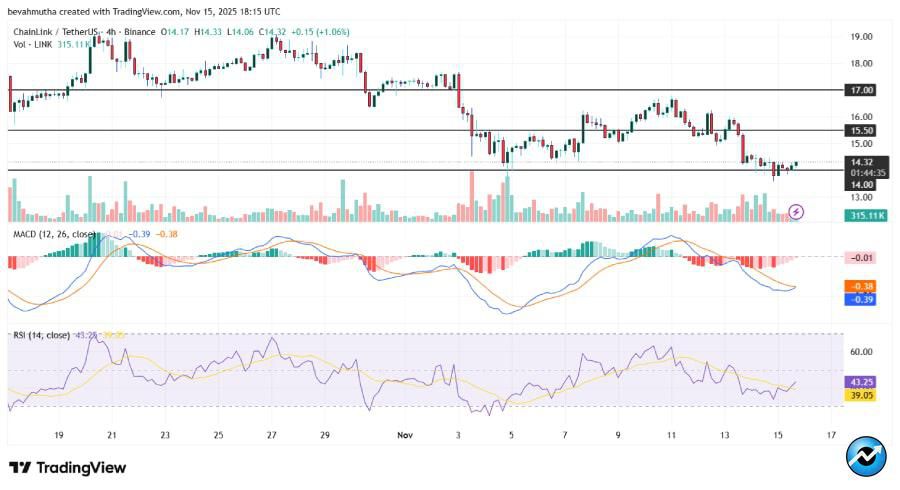Click the Nov label on the time axis
900x490 pixels.
pyautogui.click(x=405, y=435)
